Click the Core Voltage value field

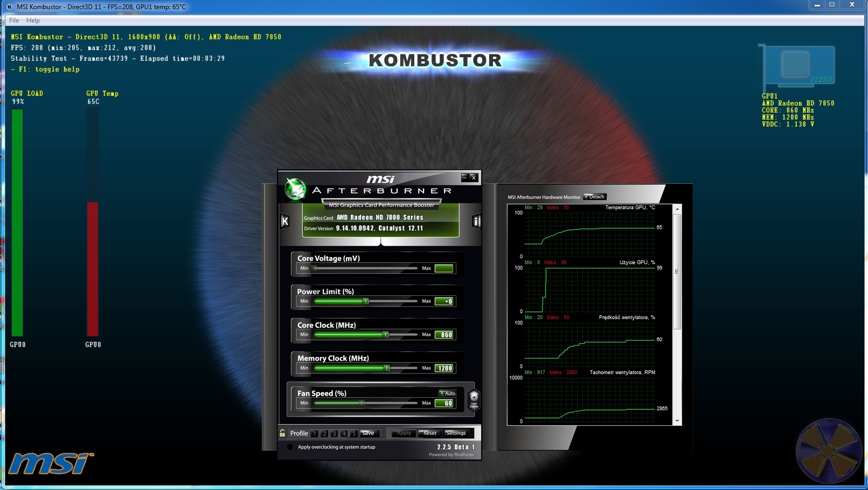click(x=444, y=268)
